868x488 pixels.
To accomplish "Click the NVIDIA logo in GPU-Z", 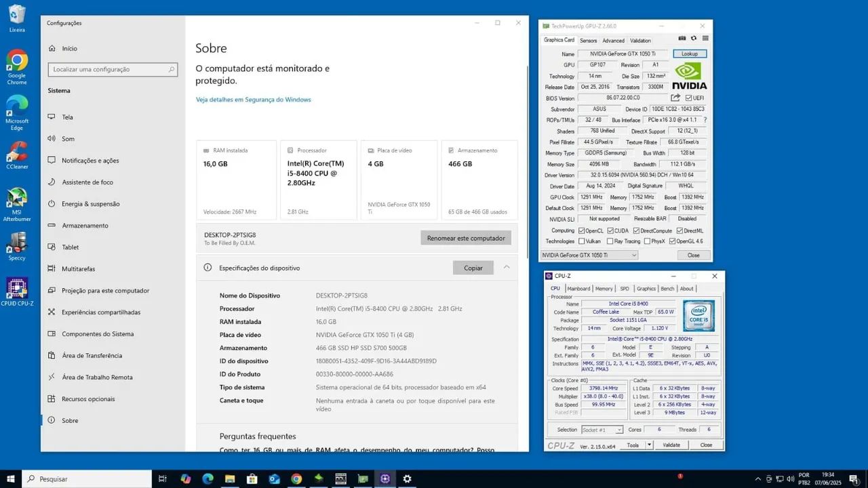I will pyautogui.click(x=690, y=75).
